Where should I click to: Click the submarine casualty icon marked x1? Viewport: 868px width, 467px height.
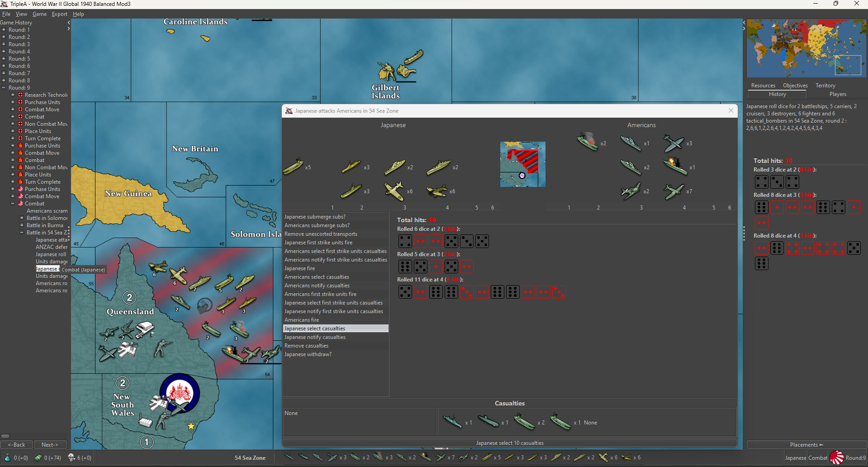click(489, 421)
